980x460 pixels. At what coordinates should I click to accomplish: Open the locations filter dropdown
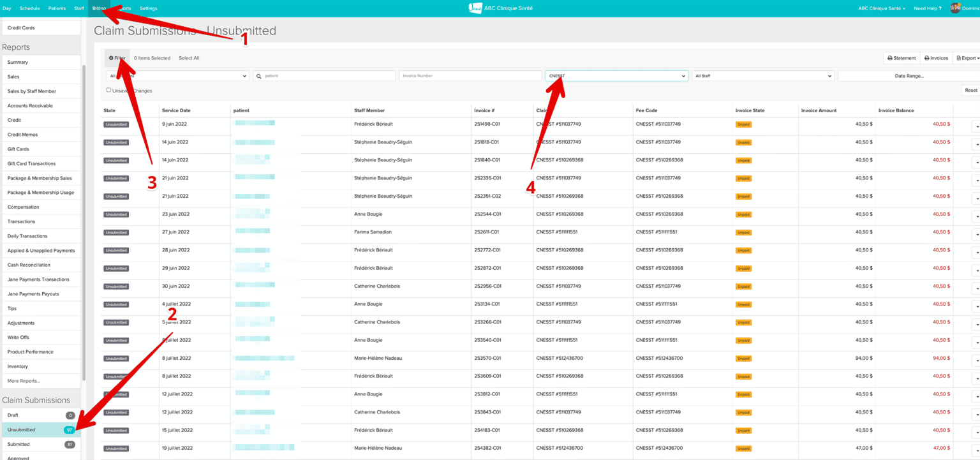coord(177,76)
